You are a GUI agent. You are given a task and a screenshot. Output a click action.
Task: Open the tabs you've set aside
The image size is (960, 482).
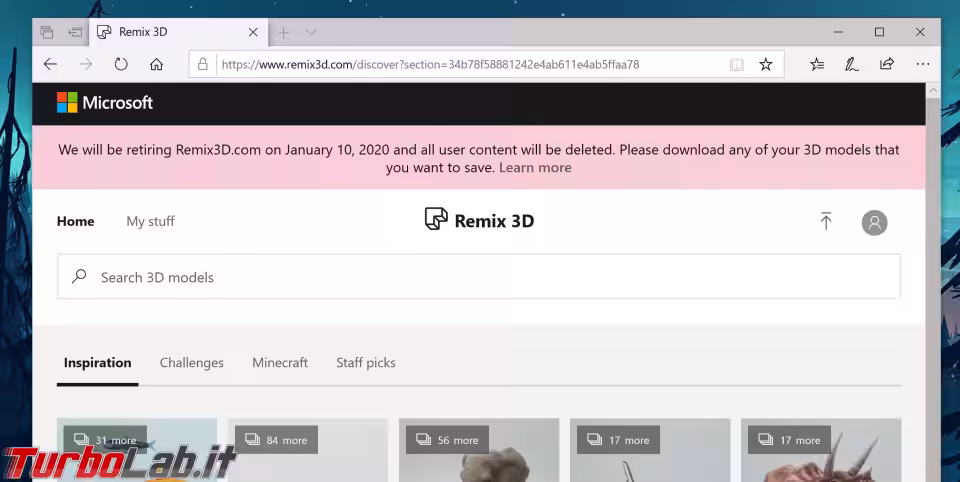tap(47, 32)
